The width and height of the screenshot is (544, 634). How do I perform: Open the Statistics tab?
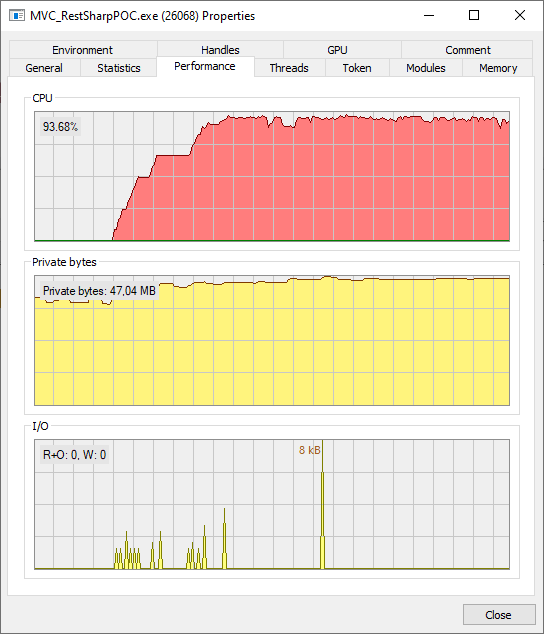(119, 68)
